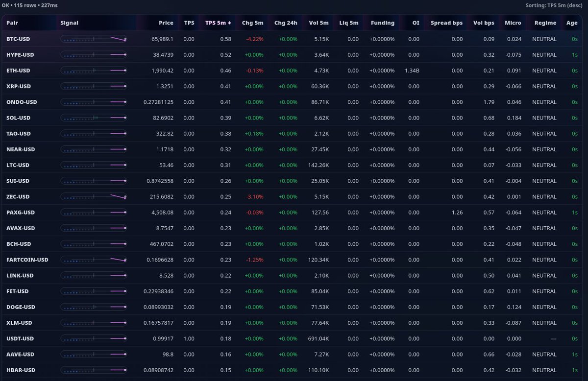
Task: Select the BCH-USD pair
Action: 19,244
